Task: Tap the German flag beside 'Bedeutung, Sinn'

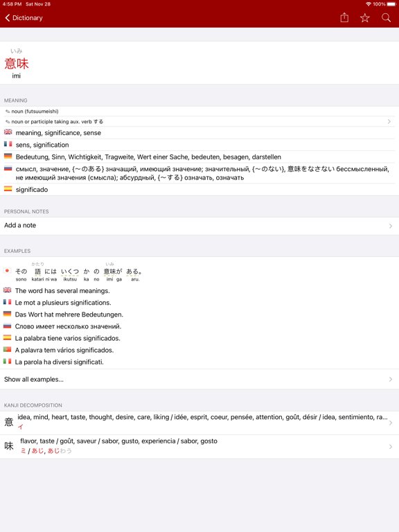Action: click(8, 156)
